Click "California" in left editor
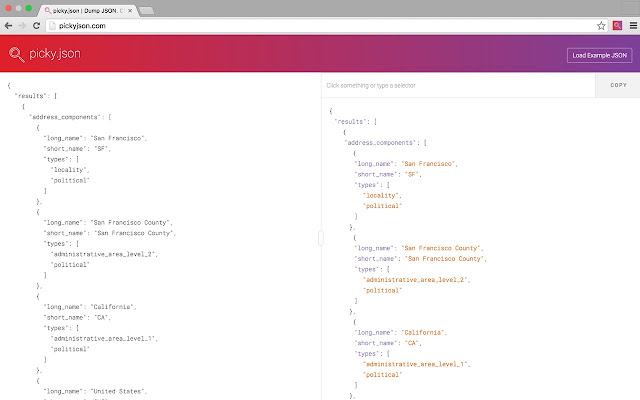This screenshot has width=640, height=400. click(112, 307)
